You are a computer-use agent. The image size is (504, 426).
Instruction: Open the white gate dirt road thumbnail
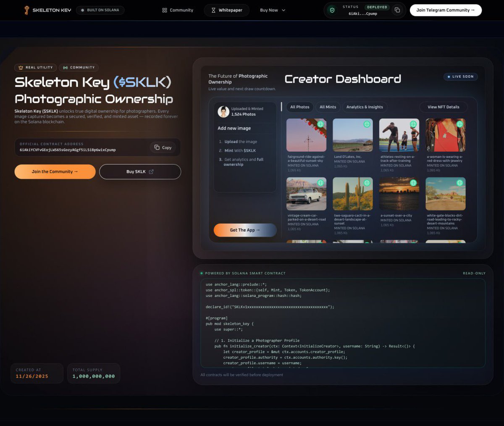[x=446, y=194]
